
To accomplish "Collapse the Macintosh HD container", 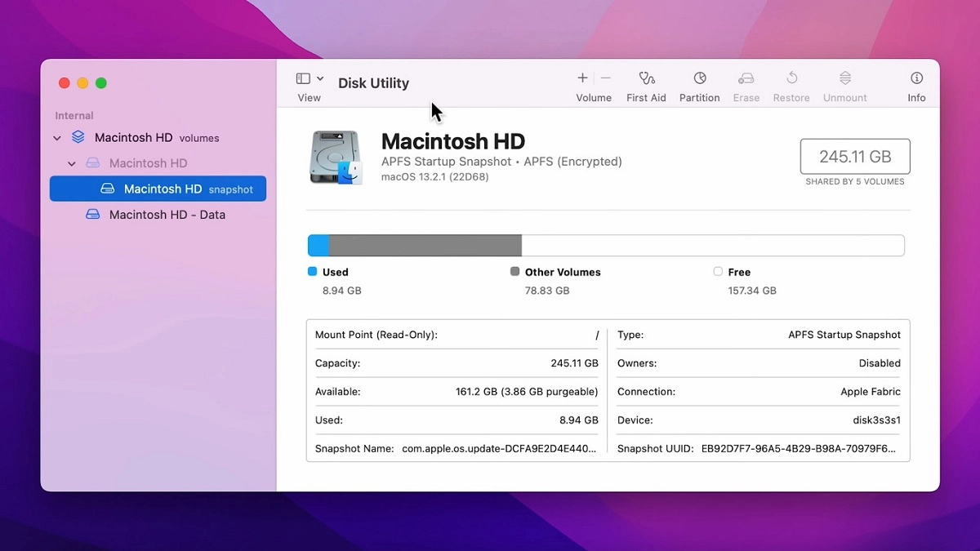I will pyautogui.click(x=71, y=163).
